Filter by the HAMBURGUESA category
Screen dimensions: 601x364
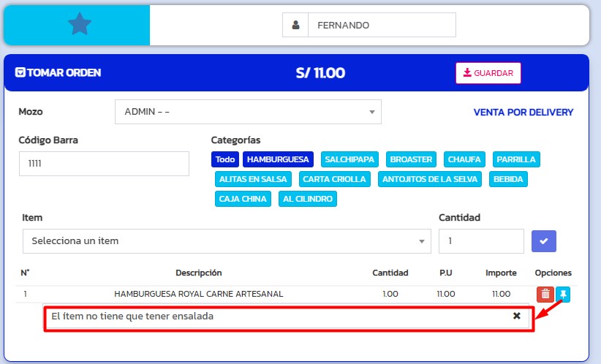(278, 159)
